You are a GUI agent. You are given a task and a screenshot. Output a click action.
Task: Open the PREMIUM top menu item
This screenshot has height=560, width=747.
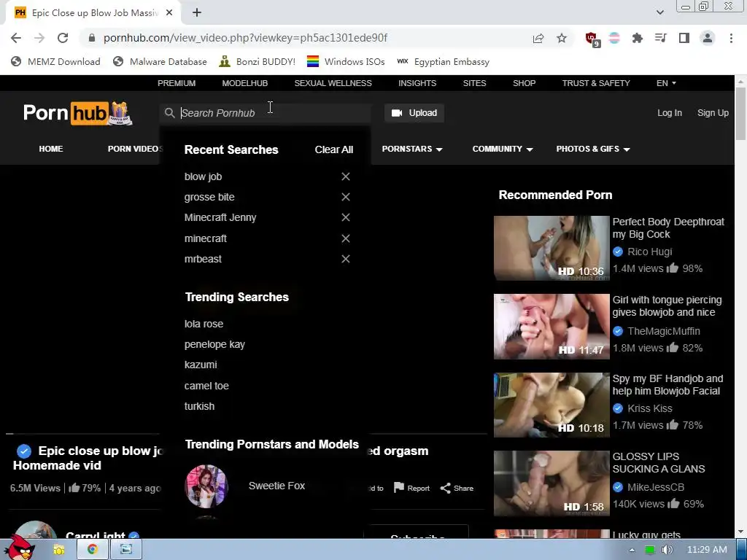177,83
